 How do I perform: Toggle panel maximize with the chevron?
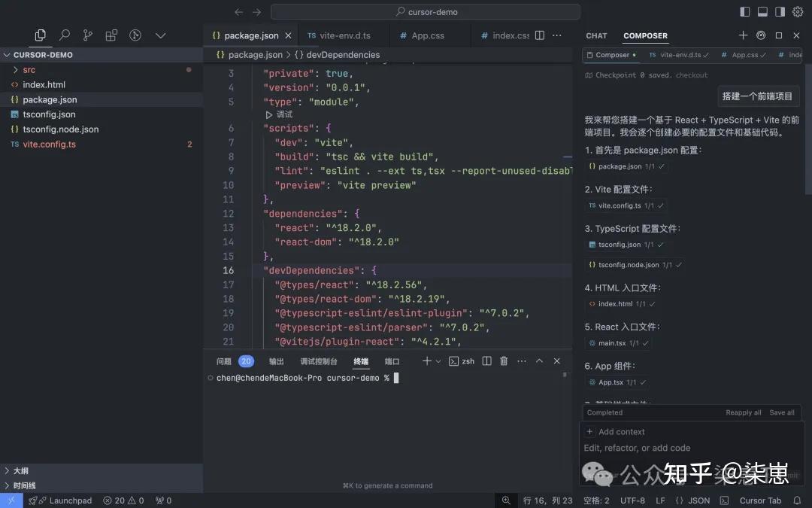[x=539, y=360]
